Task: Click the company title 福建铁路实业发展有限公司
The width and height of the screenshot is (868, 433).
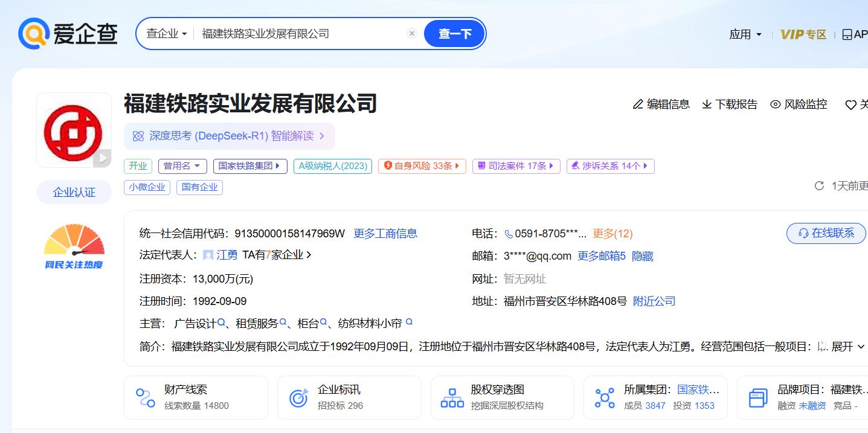Action: pyautogui.click(x=250, y=103)
